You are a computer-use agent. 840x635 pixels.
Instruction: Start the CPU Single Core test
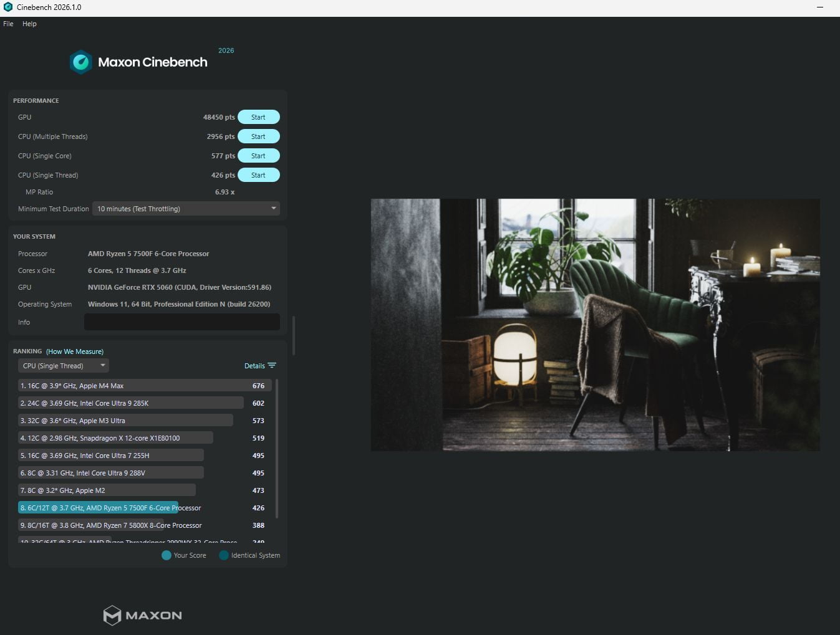258,156
